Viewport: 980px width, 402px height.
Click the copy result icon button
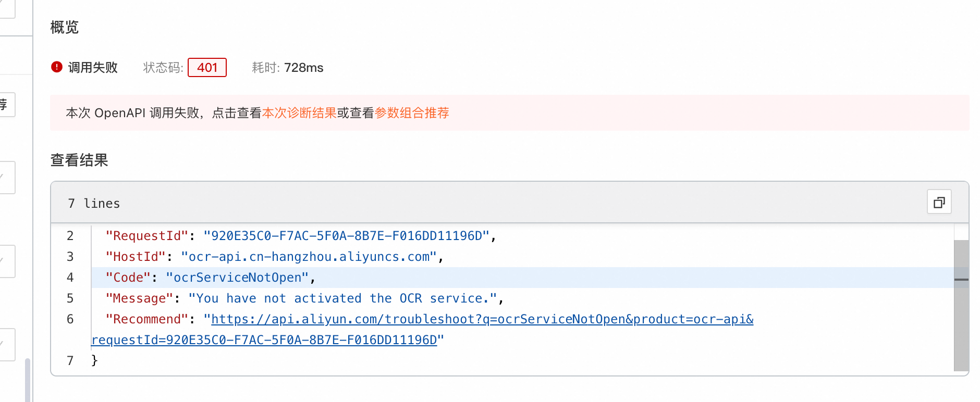coord(939,202)
